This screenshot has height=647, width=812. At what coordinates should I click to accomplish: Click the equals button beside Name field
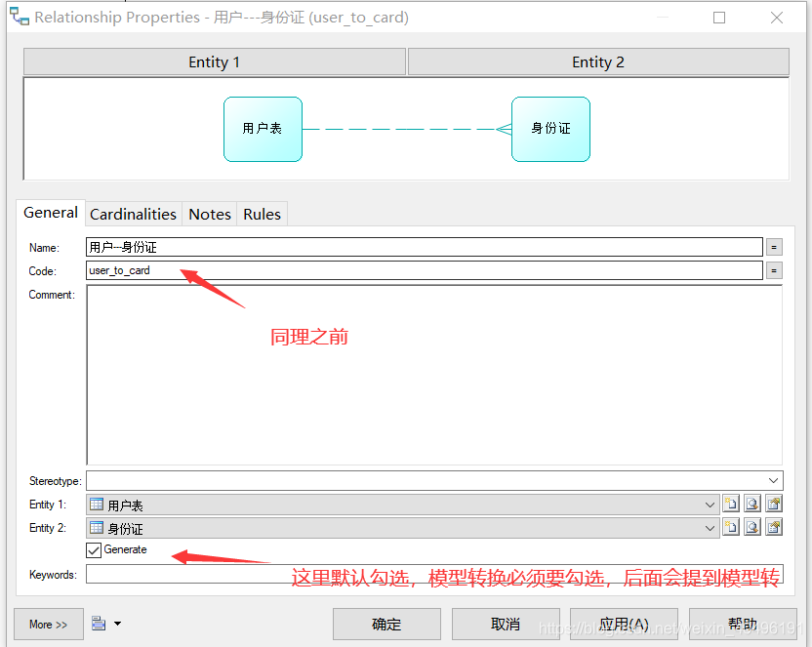pyautogui.click(x=774, y=248)
